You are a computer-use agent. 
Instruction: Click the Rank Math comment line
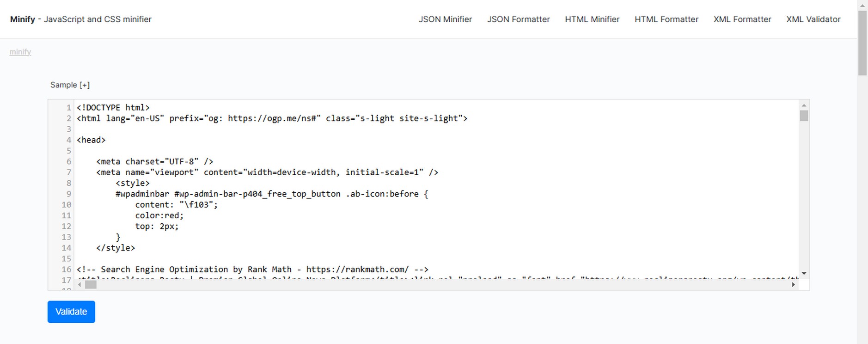coord(253,270)
